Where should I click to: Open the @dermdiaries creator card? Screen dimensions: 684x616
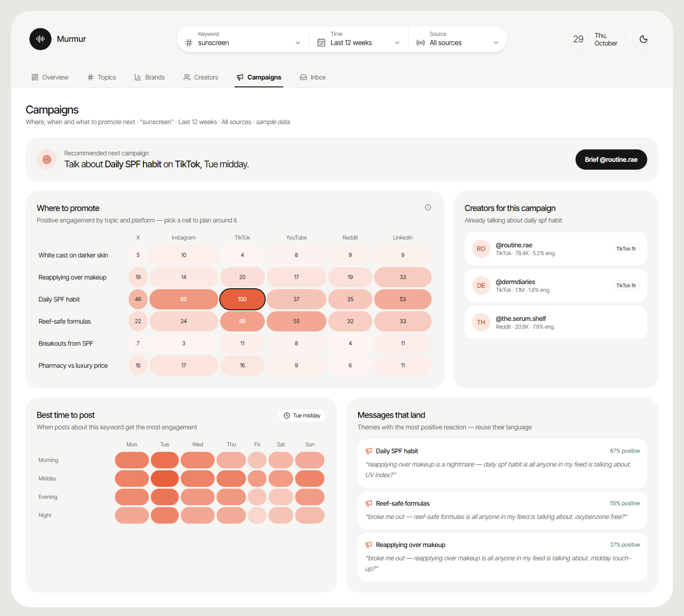coord(556,285)
